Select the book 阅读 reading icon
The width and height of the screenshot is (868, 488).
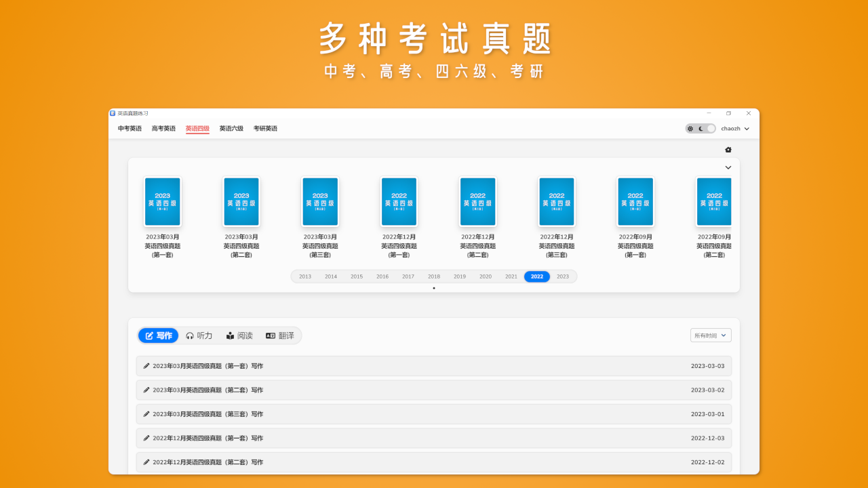pos(231,335)
